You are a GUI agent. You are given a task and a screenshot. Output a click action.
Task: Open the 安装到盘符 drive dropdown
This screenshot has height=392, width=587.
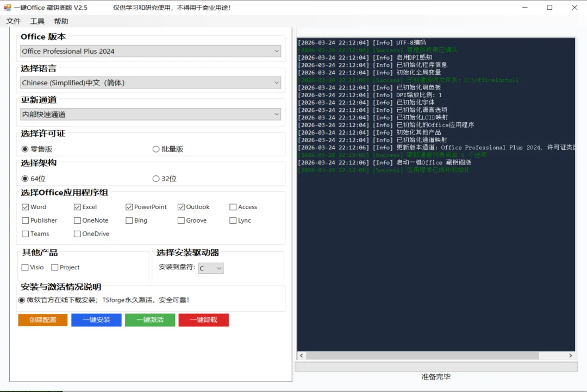211,268
